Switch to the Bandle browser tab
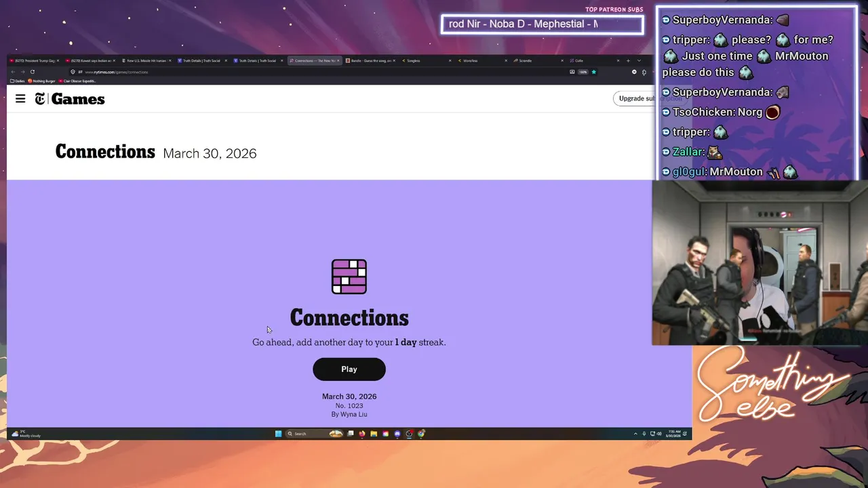 (x=371, y=60)
